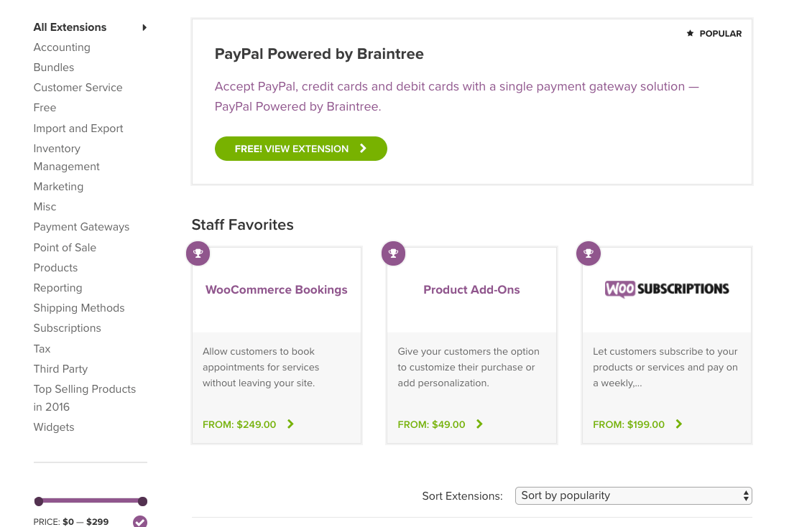Image resolution: width=812 pixels, height=527 pixels.
Task: Select the Third Party category
Action: 60,369
